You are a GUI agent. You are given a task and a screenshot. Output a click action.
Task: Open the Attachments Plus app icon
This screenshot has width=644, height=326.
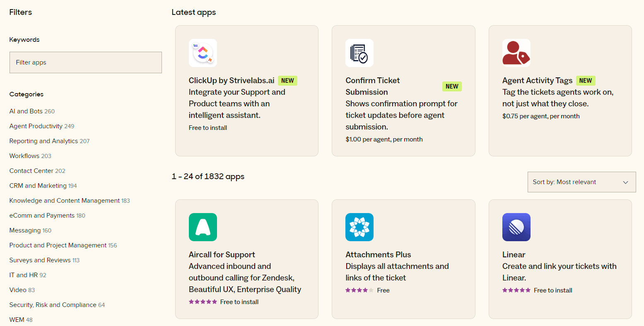[359, 227]
